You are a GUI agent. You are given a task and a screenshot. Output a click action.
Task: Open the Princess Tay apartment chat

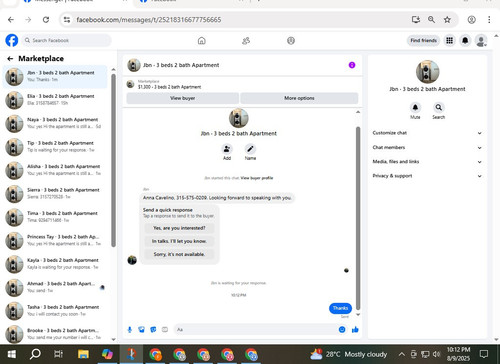click(x=55, y=240)
